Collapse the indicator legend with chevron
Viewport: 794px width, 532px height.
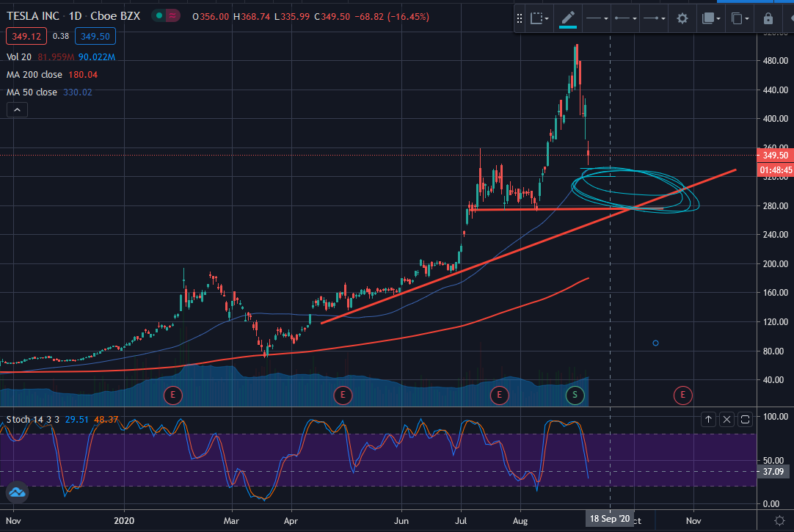coord(18,110)
